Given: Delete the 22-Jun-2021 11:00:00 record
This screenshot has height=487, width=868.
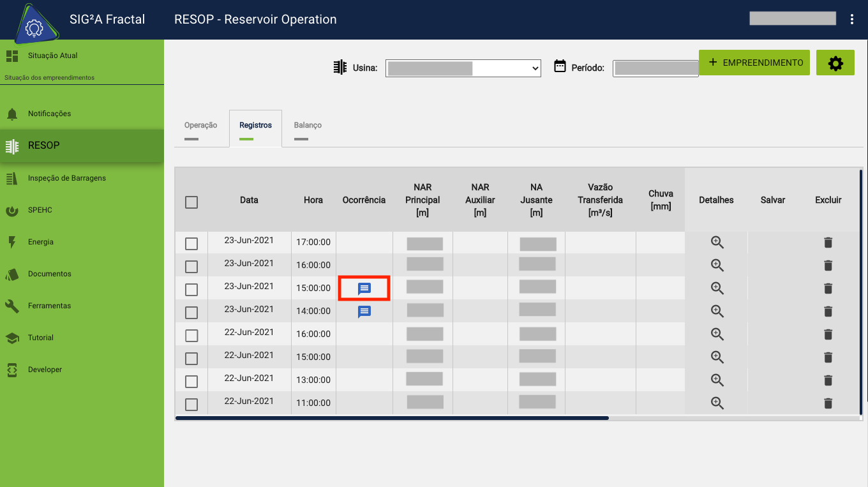Looking at the screenshot, I should click(x=828, y=403).
